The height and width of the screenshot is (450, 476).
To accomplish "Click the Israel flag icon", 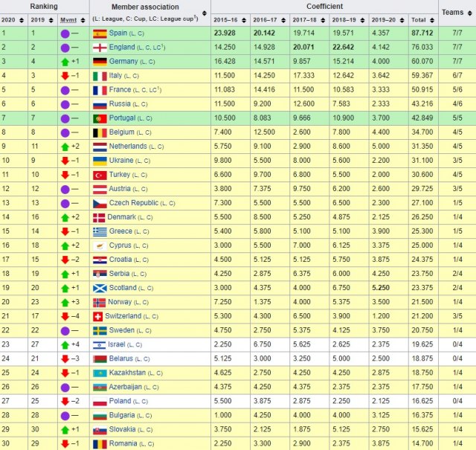I will coord(99,344).
